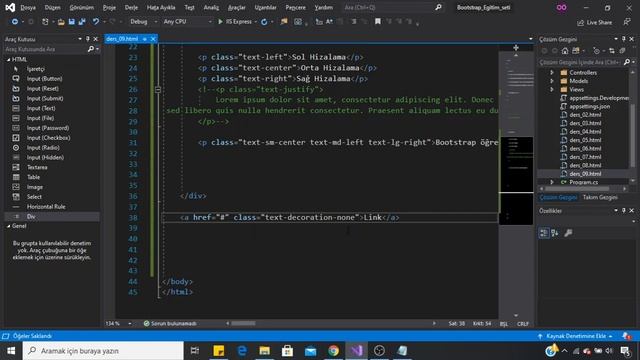Click the open file folder icon
The image size is (640, 360).
tap(61, 22)
